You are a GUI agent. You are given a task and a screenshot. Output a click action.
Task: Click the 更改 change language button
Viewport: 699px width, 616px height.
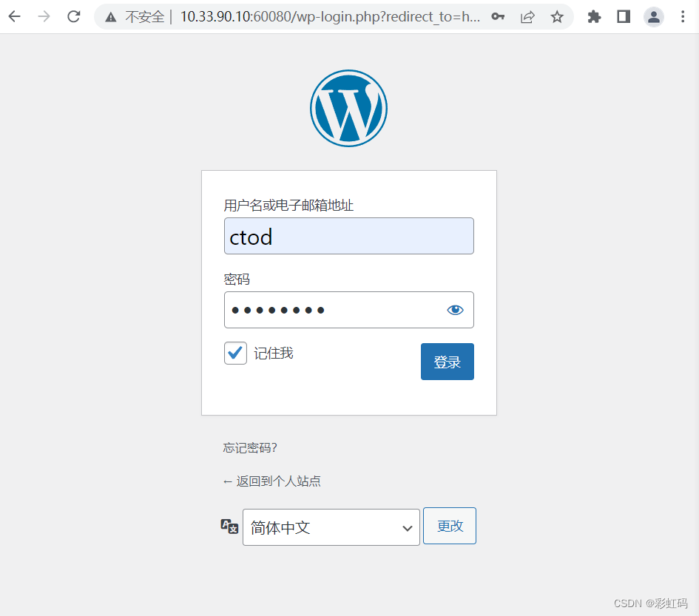coord(450,526)
